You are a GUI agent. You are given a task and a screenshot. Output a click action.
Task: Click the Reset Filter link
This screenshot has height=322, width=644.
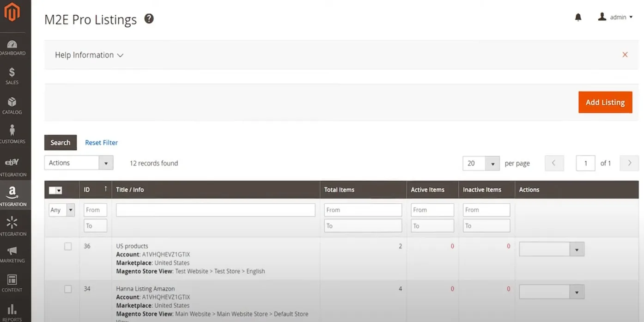click(x=101, y=143)
